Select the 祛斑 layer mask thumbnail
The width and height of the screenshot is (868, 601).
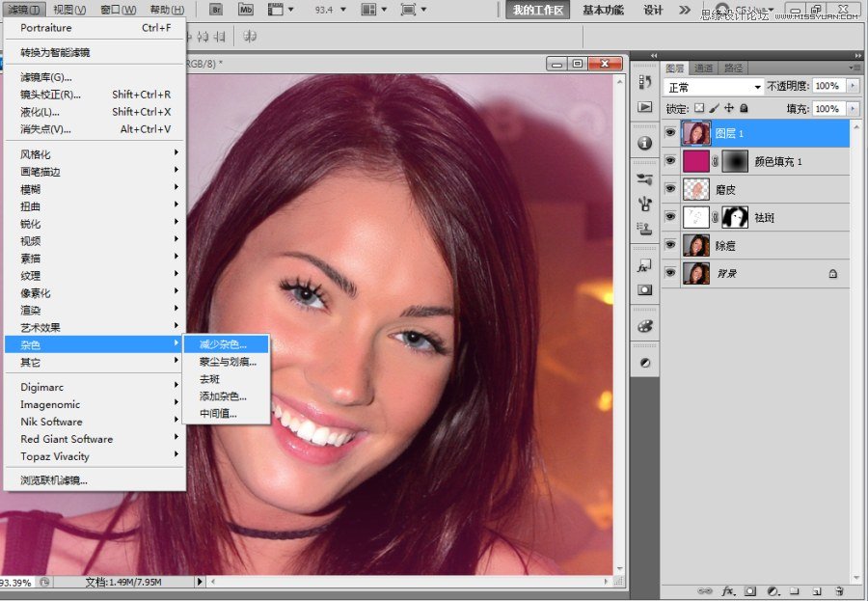pos(736,217)
